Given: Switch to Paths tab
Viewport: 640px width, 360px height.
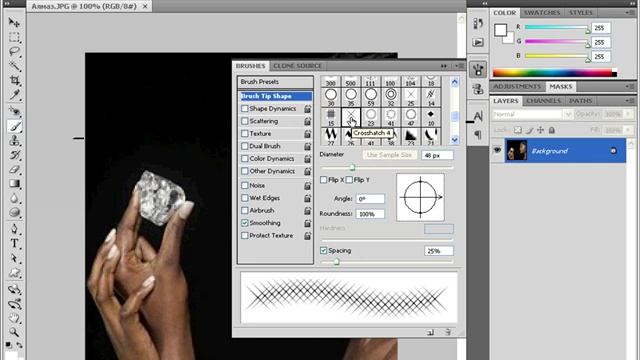Looking at the screenshot, I should click(x=581, y=100).
